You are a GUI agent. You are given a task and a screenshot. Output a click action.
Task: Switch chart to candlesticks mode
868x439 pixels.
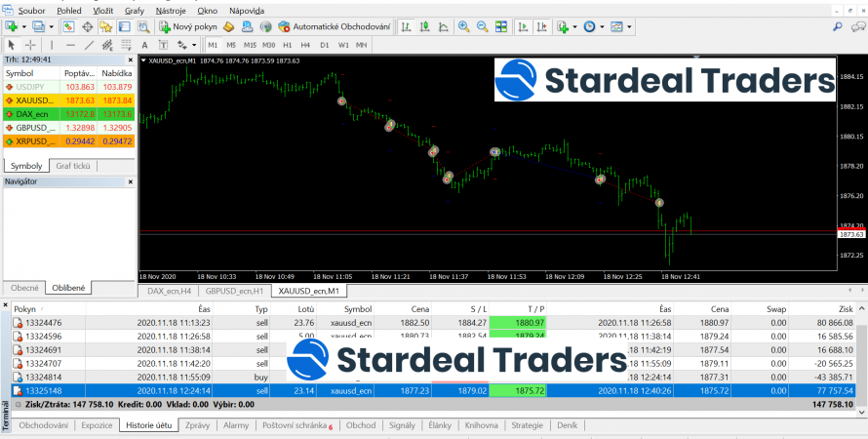(x=425, y=26)
